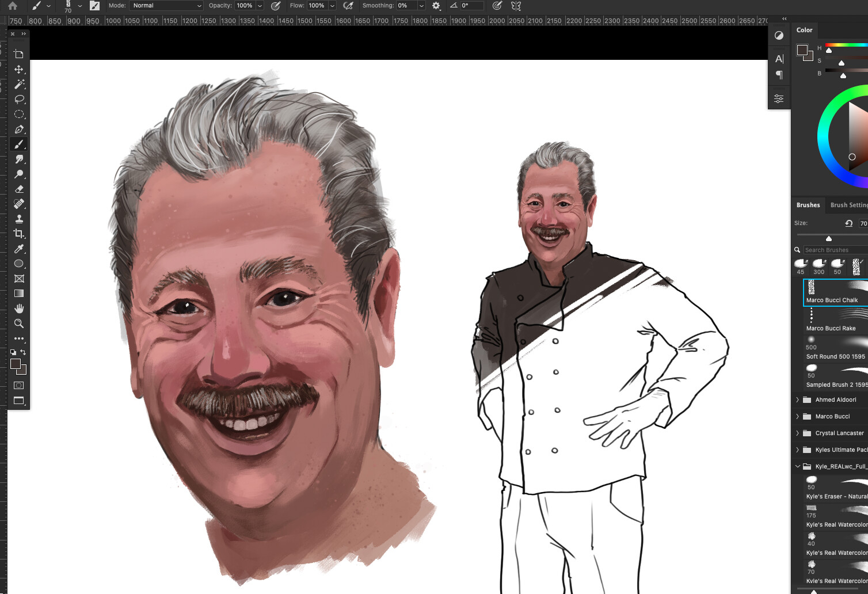Select the Zoom tool
Image resolution: width=868 pixels, height=594 pixels.
pyautogui.click(x=19, y=323)
